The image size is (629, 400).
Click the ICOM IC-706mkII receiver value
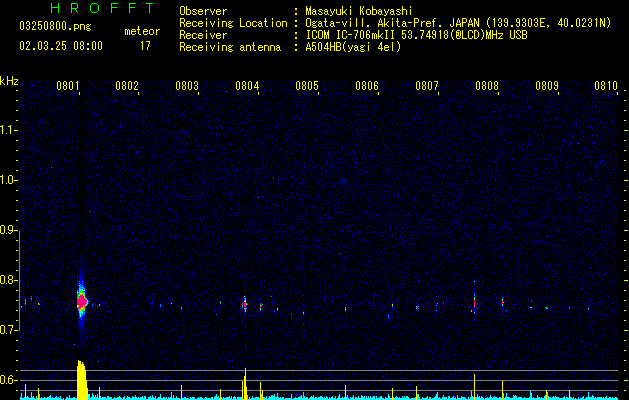(x=416, y=35)
